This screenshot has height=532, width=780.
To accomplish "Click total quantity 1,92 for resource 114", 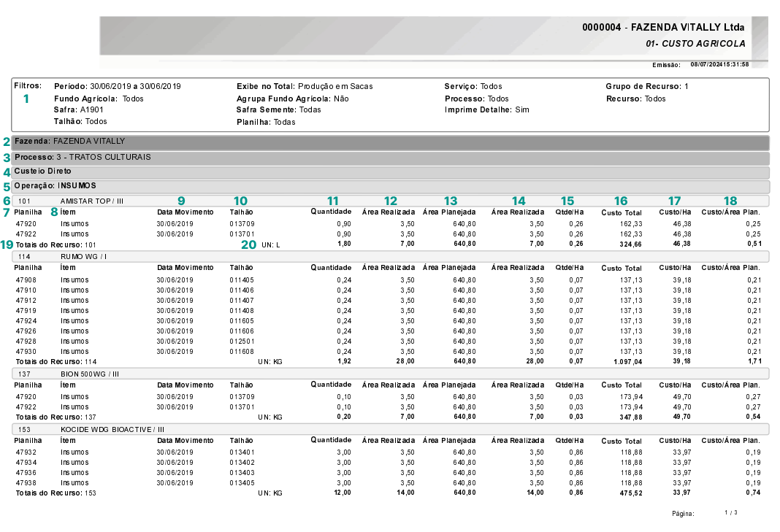I will tap(344, 361).
